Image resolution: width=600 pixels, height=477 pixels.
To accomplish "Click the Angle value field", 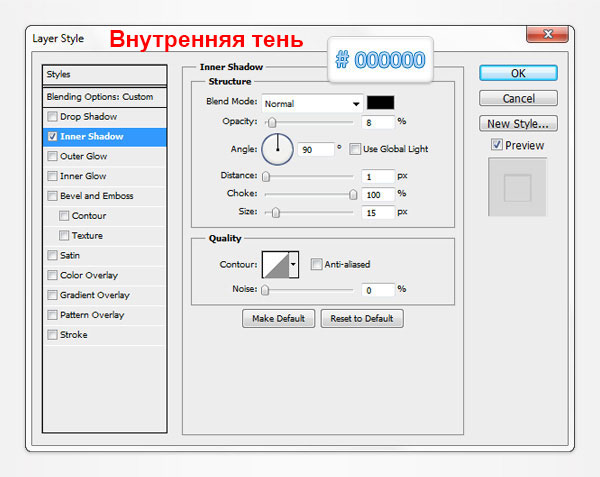I will click(316, 149).
